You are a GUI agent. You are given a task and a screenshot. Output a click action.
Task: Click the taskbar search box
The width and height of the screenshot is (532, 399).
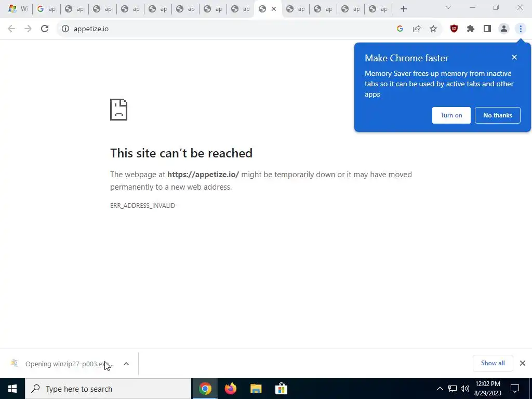pos(108,389)
